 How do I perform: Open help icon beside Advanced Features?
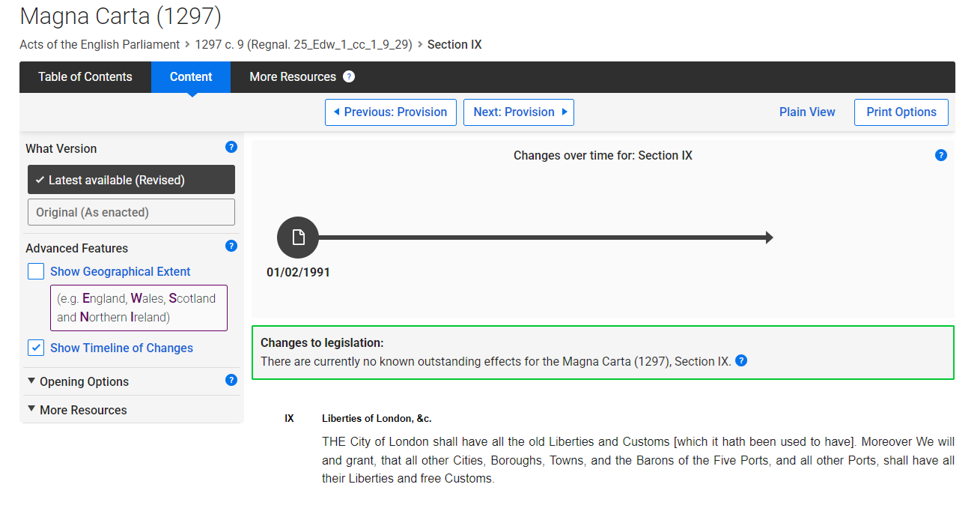click(231, 246)
